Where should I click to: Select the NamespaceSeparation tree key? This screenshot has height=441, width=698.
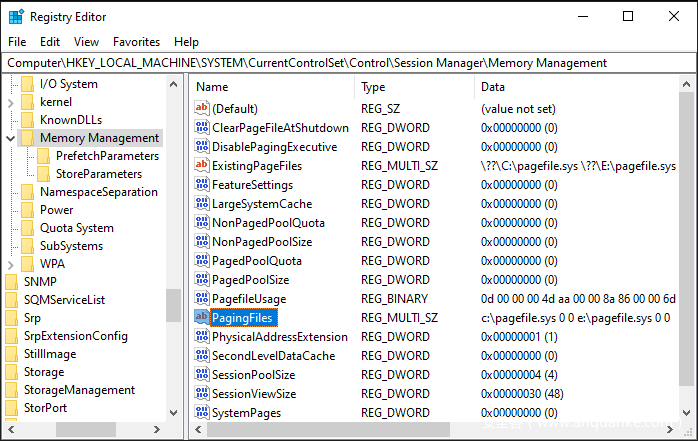tap(99, 192)
